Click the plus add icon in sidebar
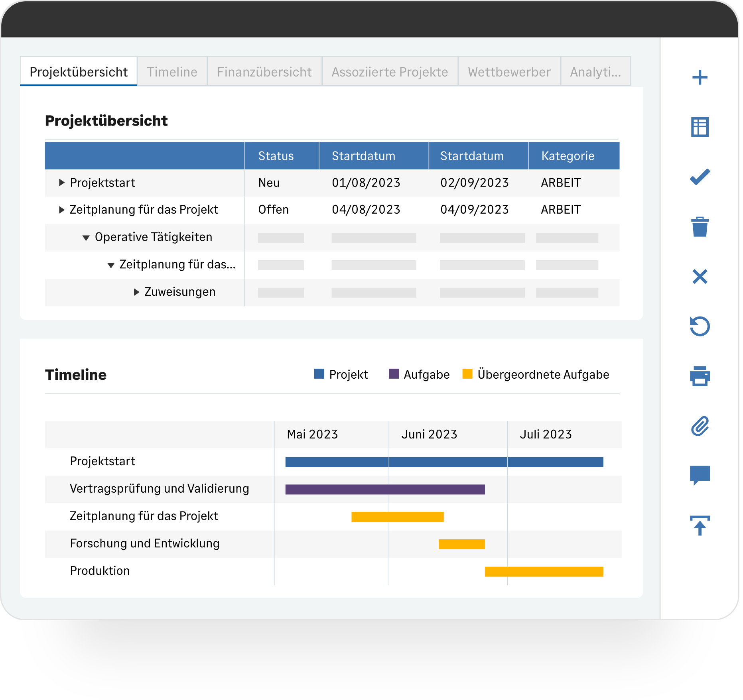This screenshot has width=743, height=700. 700,77
